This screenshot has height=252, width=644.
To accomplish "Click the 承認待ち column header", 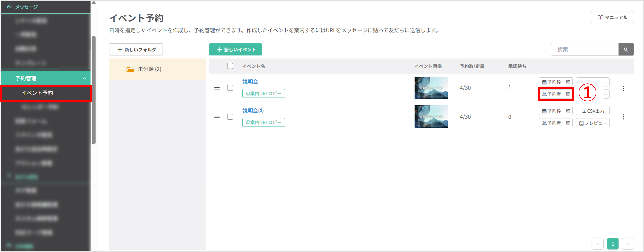I will click(x=517, y=66).
